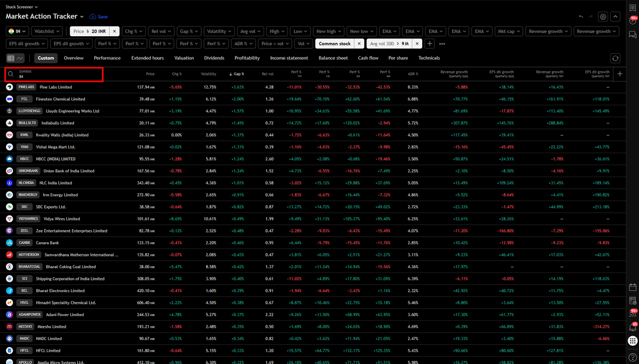Open the economic calendar sidebar icon

pos(632,286)
